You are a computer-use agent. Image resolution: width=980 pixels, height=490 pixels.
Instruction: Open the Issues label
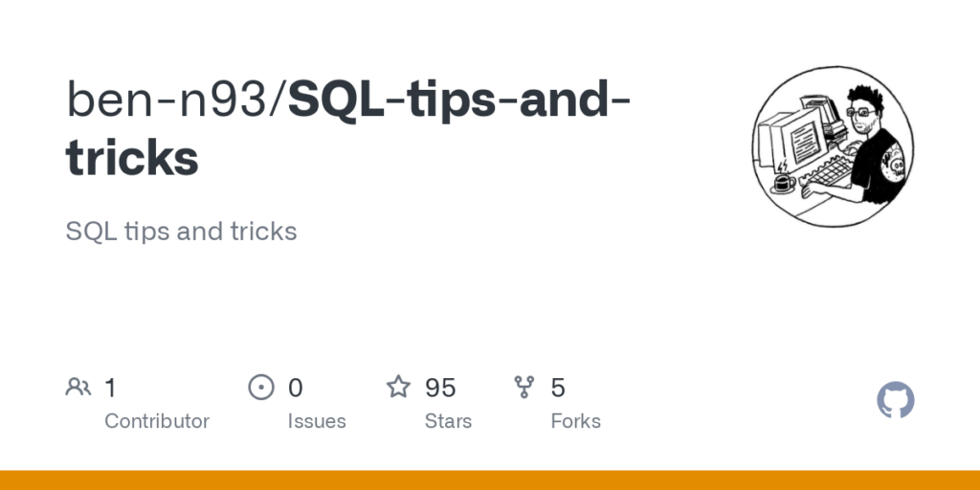[x=317, y=421]
